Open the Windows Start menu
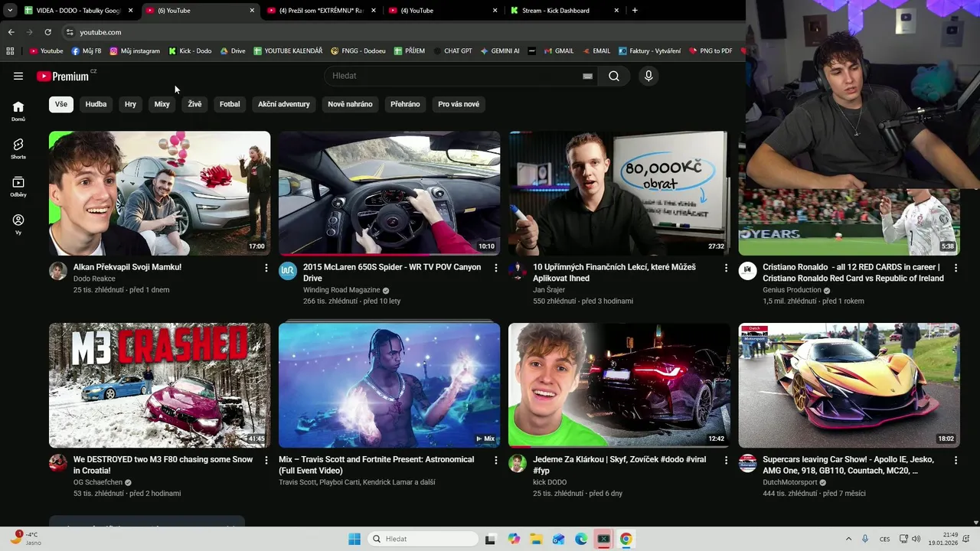Screen dimensions: 980x551 pos(354,539)
